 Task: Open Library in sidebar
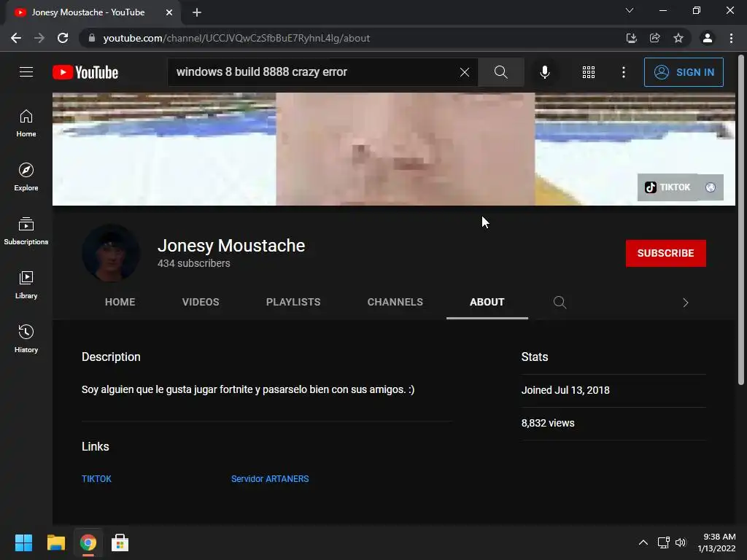point(26,285)
